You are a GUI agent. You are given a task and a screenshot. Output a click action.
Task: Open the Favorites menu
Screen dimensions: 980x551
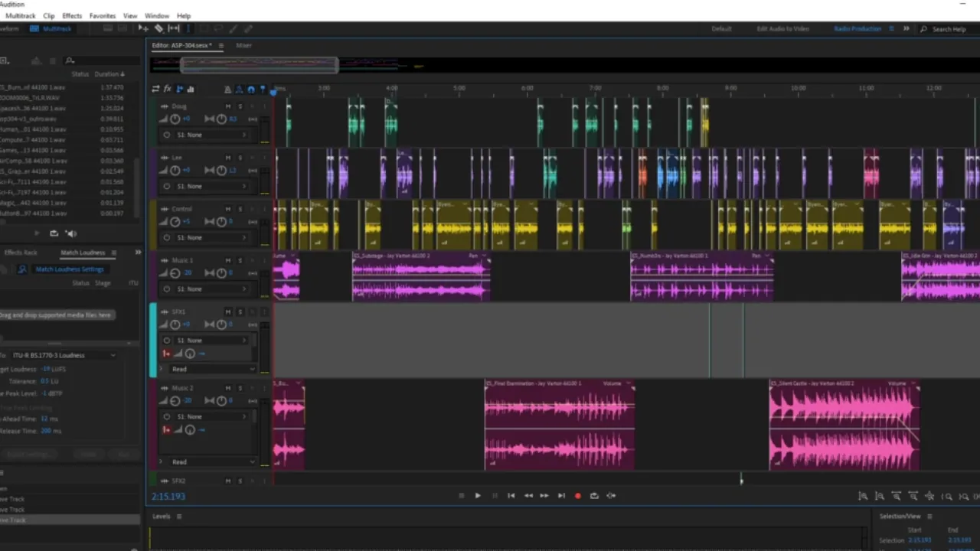click(x=103, y=15)
